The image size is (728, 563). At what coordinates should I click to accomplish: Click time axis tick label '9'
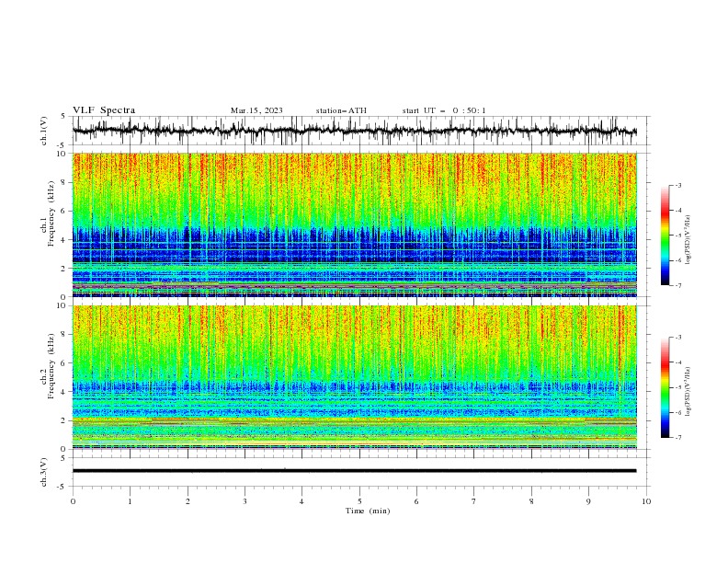point(588,501)
